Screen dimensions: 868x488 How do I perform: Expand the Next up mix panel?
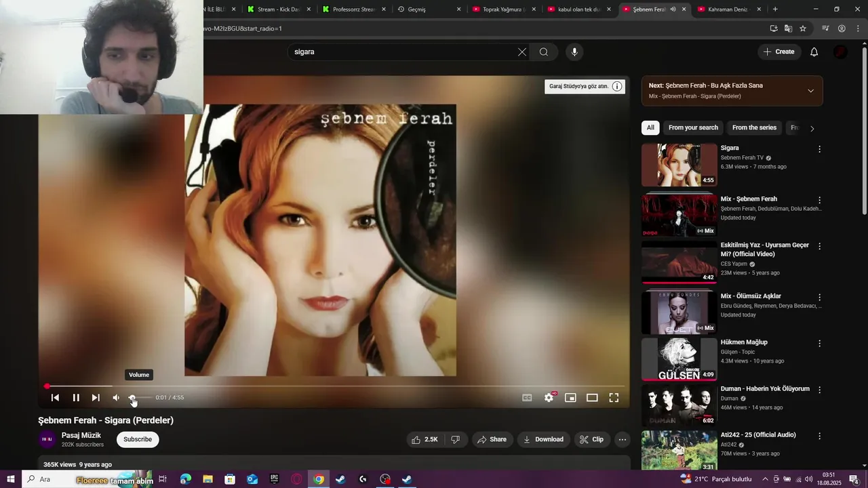[x=811, y=91]
